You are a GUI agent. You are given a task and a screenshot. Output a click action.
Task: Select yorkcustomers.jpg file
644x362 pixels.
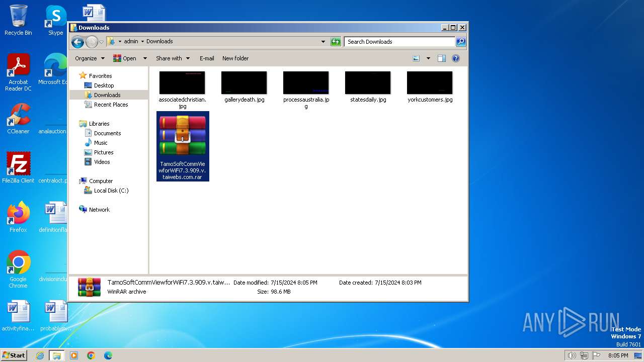pos(430,87)
